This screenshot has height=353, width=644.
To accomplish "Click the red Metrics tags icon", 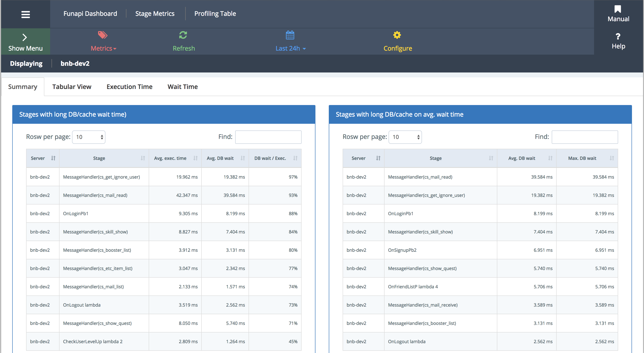I will (103, 35).
